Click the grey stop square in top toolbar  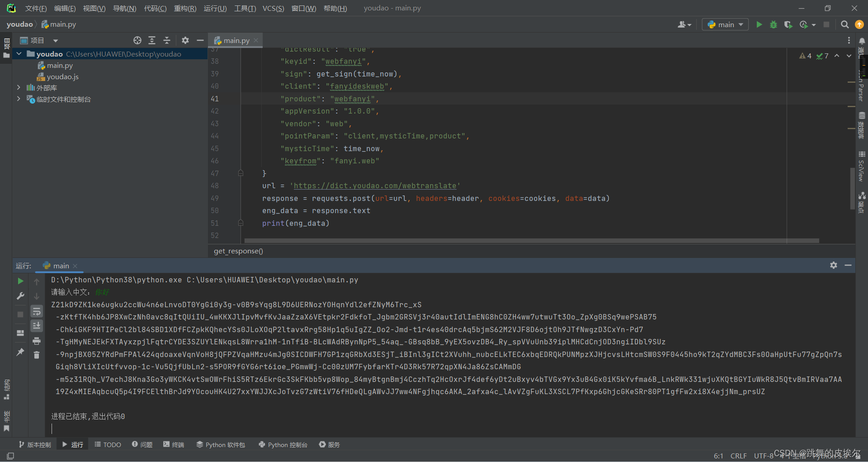[x=826, y=24]
